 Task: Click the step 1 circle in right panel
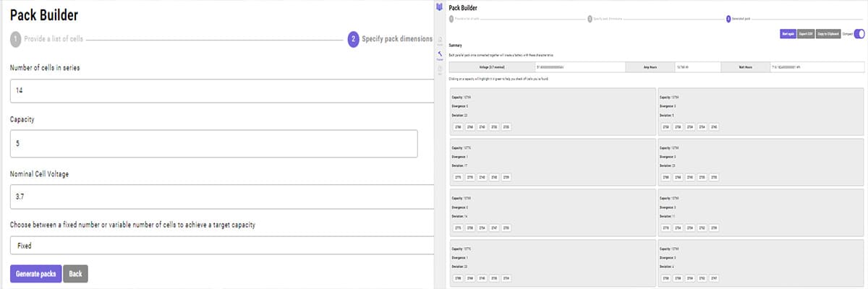pos(452,19)
